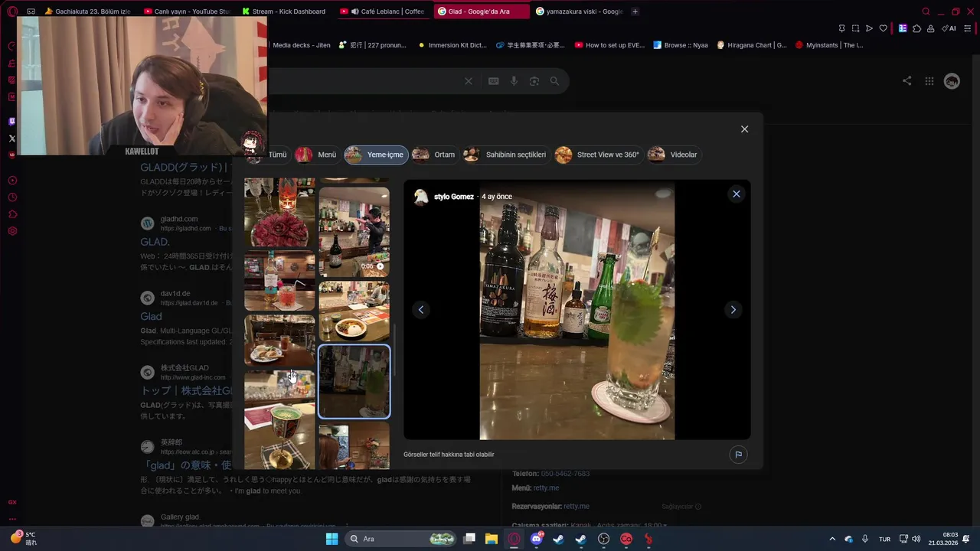Open the history clock sidebar icon

tap(11, 197)
